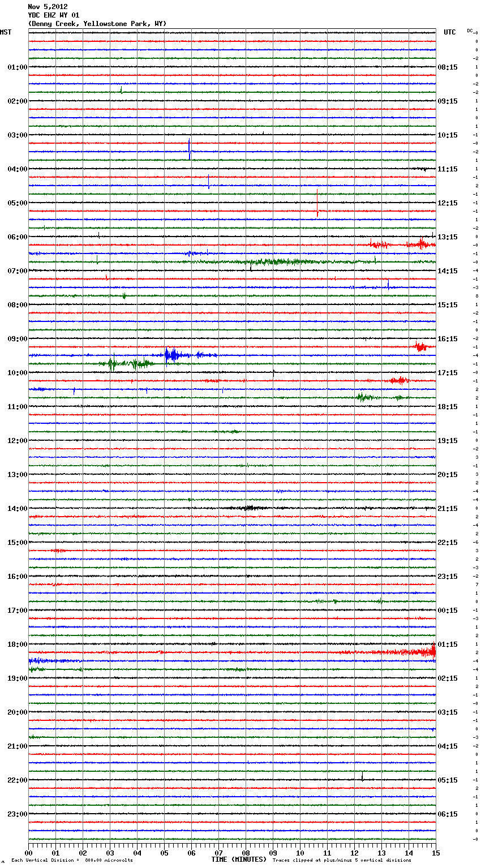Select the 06:00 MST row label
Screen dimensions: 481x868
click(x=18, y=237)
